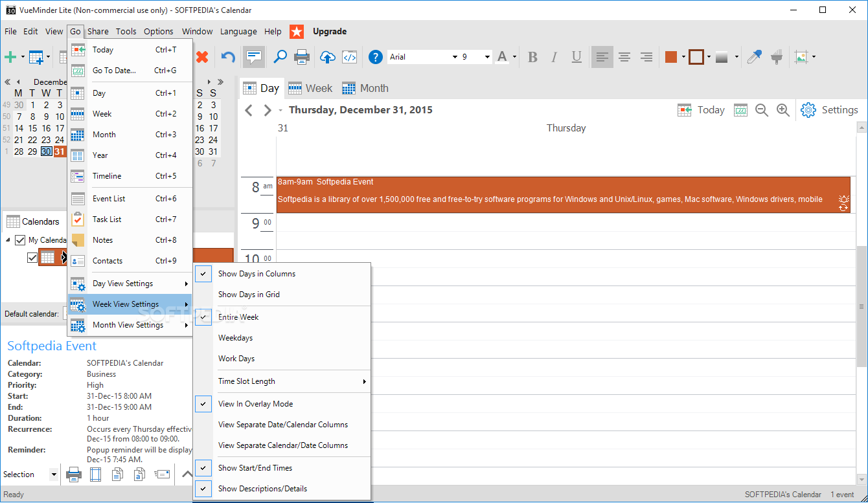The width and height of the screenshot is (868, 503).
Task: Toggle Bold formatting
Action: (532, 57)
